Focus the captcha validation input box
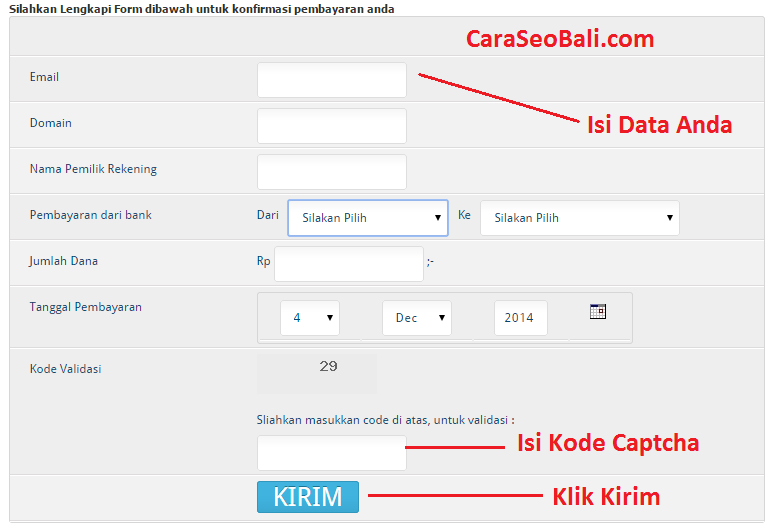 [331, 453]
